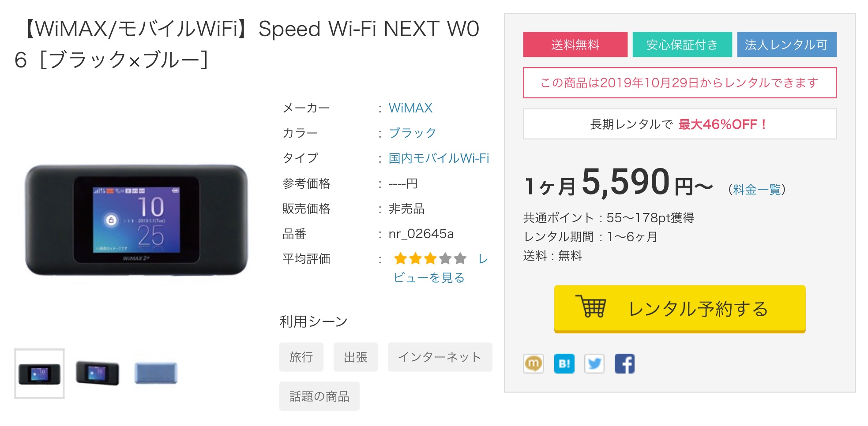Show the second angled-view thumbnail
The image size is (868, 426).
click(x=98, y=373)
